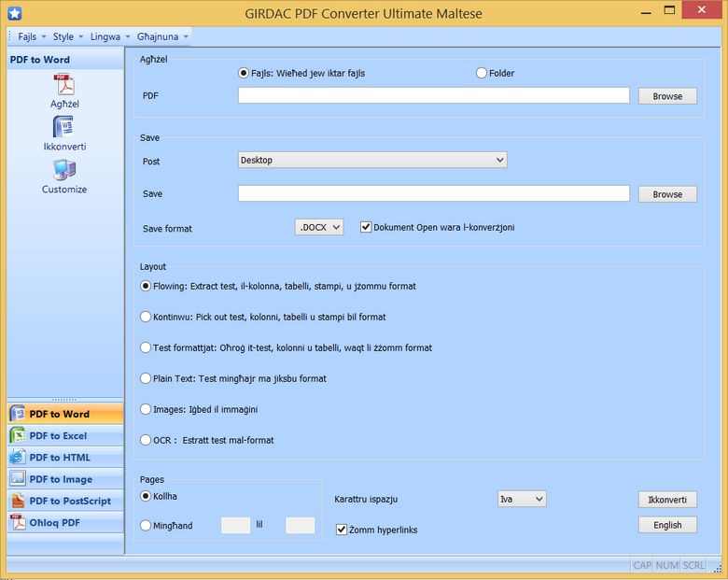Image resolution: width=728 pixels, height=580 pixels.
Task: Switch to PDF to Excel tab
Action: 65,435
